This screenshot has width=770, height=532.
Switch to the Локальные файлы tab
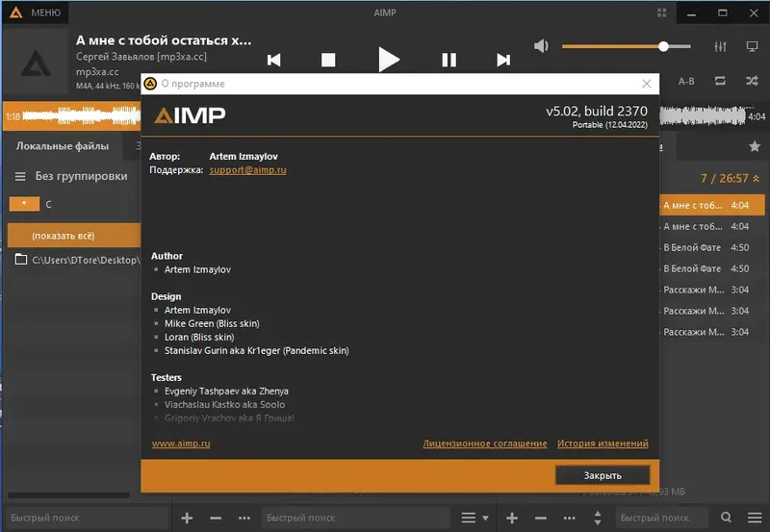63,146
